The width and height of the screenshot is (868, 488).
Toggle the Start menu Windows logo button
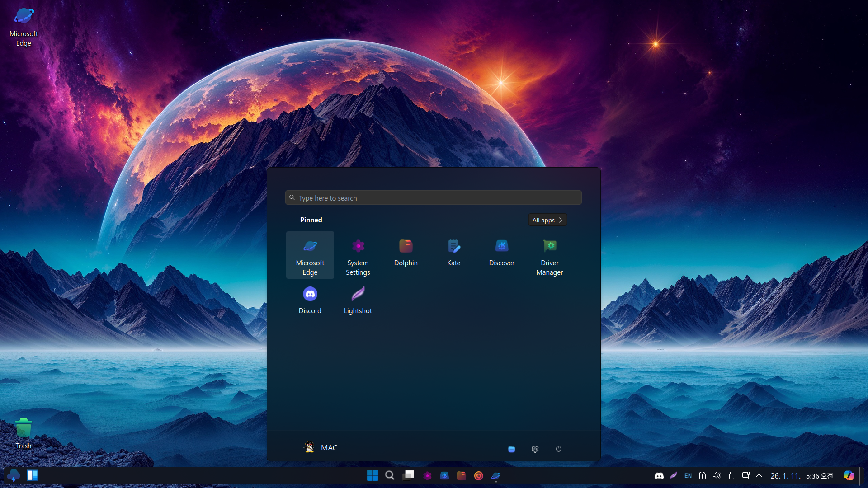[x=372, y=475]
